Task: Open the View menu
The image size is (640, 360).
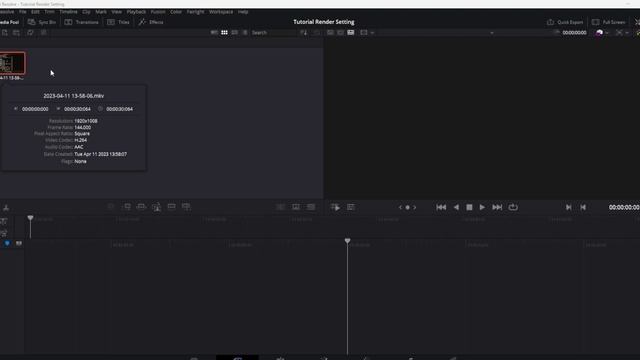Action: (116, 12)
